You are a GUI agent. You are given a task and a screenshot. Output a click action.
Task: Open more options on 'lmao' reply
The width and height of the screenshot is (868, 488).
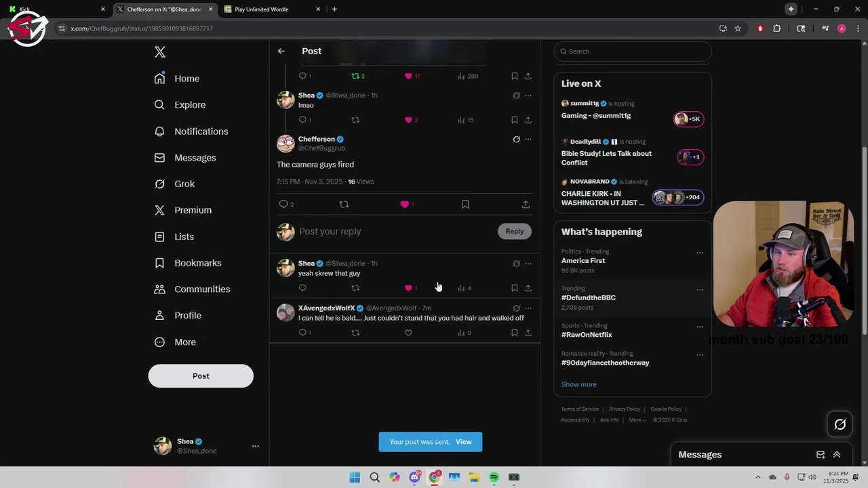tap(528, 96)
